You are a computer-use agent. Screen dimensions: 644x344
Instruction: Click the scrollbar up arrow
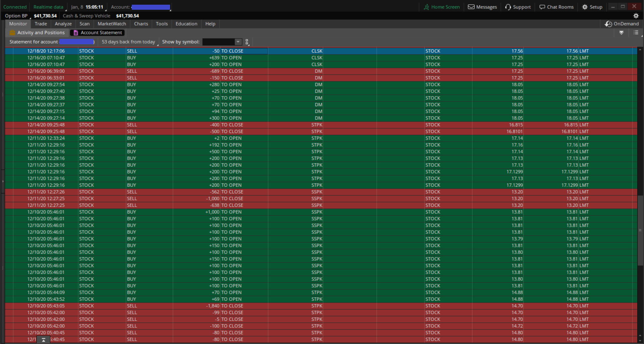click(640, 50)
